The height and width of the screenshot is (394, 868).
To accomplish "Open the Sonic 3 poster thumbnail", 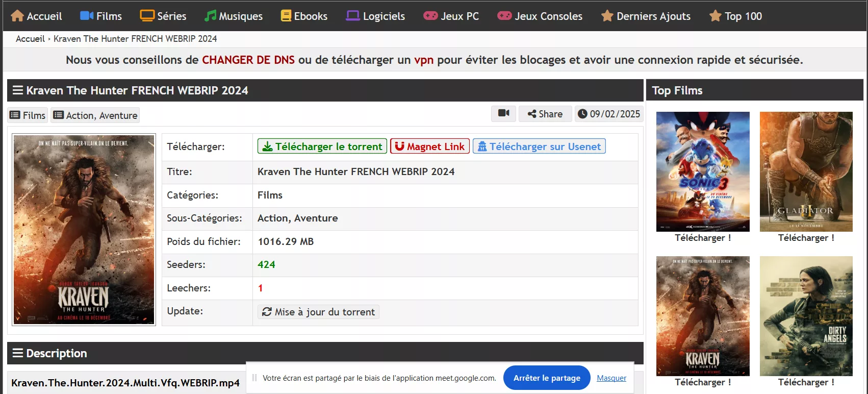I will [x=702, y=171].
